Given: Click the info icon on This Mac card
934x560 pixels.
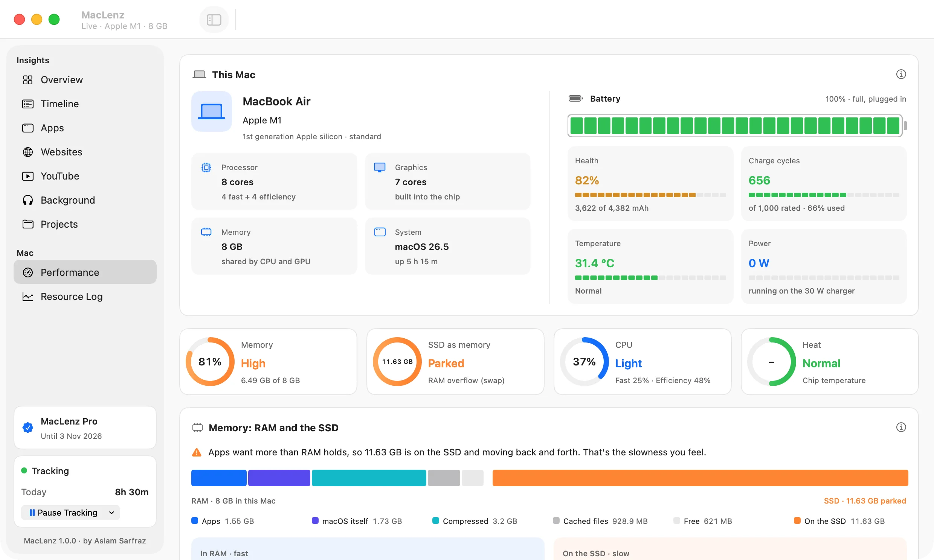Looking at the screenshot, I should point(901,75).
